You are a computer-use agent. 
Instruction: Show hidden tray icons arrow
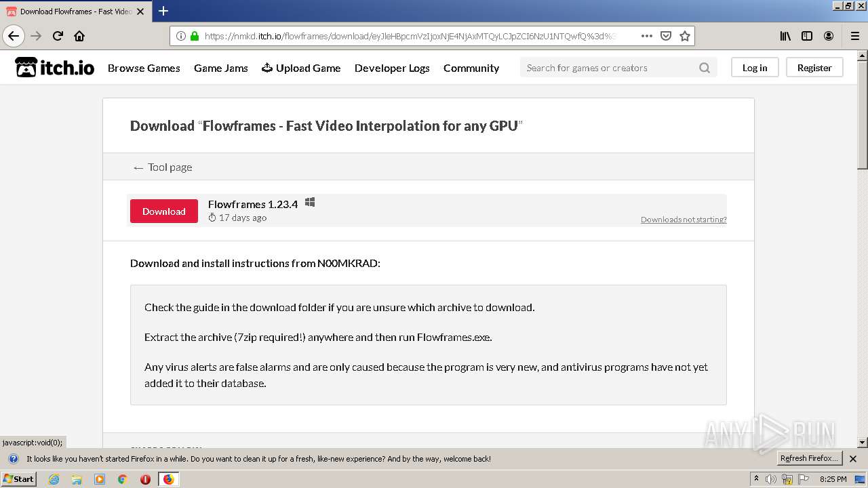(x=756, y=479)
